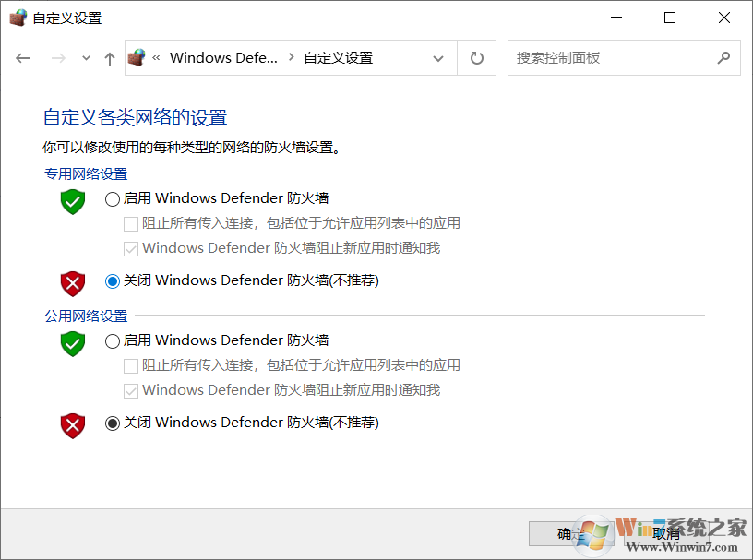This screenshot has height=560, width=753.
Task: Open the address bar dropdown arrow
Action: click(438, 57)
